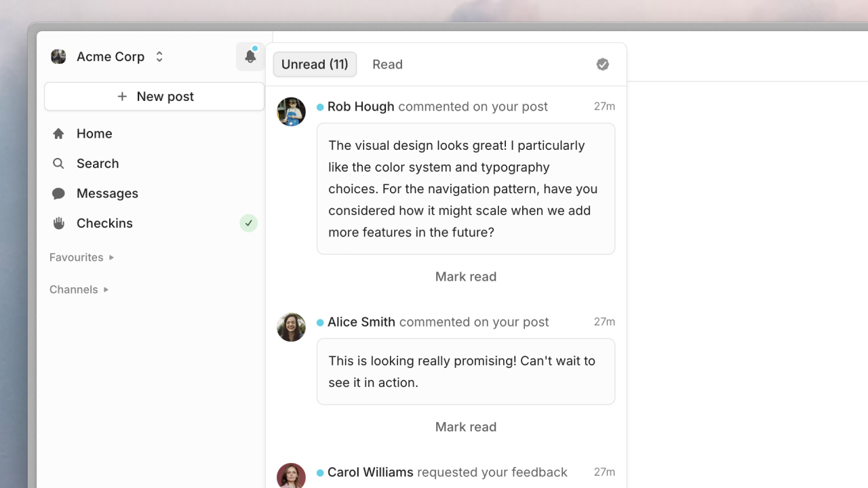The width and height of the screenshot is (868, 488).
Task: Toggle the unread dot beside Carol Williams
Action: (319, 472)
